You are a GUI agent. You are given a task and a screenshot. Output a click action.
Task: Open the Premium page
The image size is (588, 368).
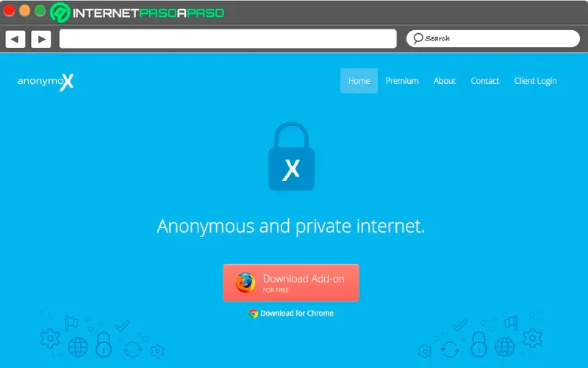click(x=402, y=81)
